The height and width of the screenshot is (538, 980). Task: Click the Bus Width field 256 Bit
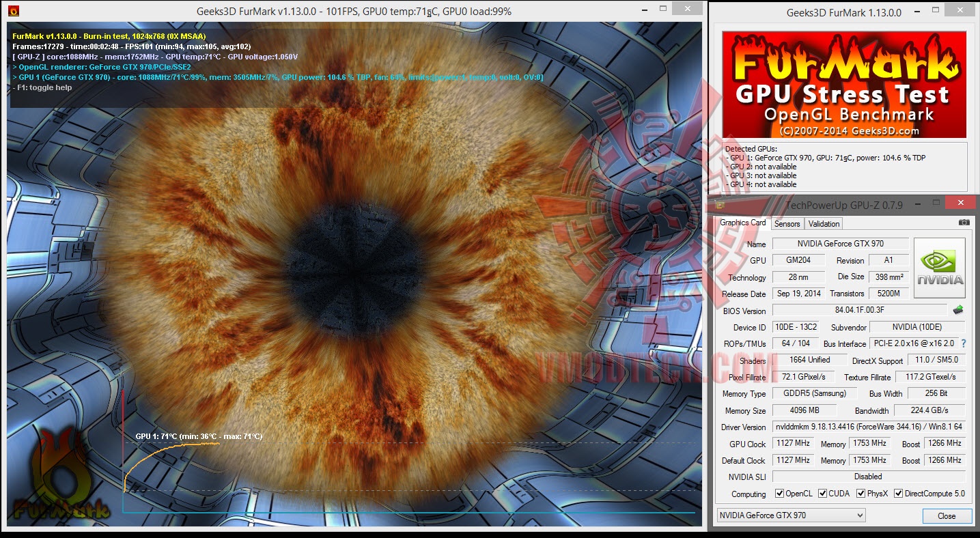pos(936,393)
